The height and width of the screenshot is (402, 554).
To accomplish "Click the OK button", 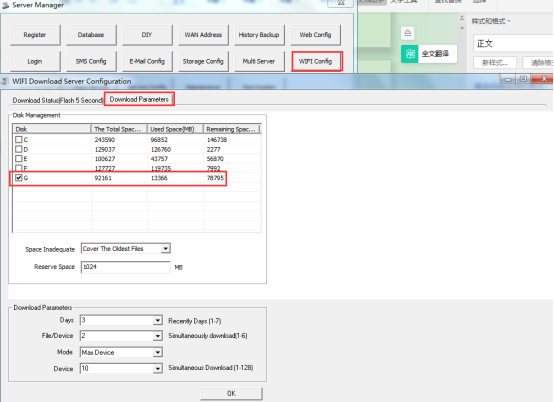I will click(231, 393).
